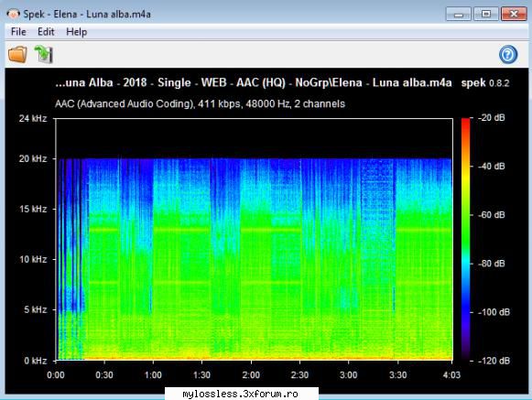Maximize the Spek window
Screen dimensions: 532x400
pyautogui.click(x=486, y=14)
